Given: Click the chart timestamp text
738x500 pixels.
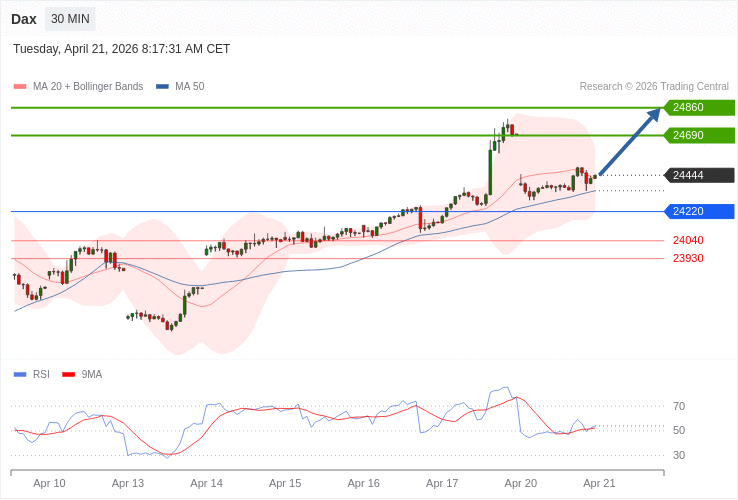Looking at the screenshot, I should pyautogui.click(x=121, y=49).
